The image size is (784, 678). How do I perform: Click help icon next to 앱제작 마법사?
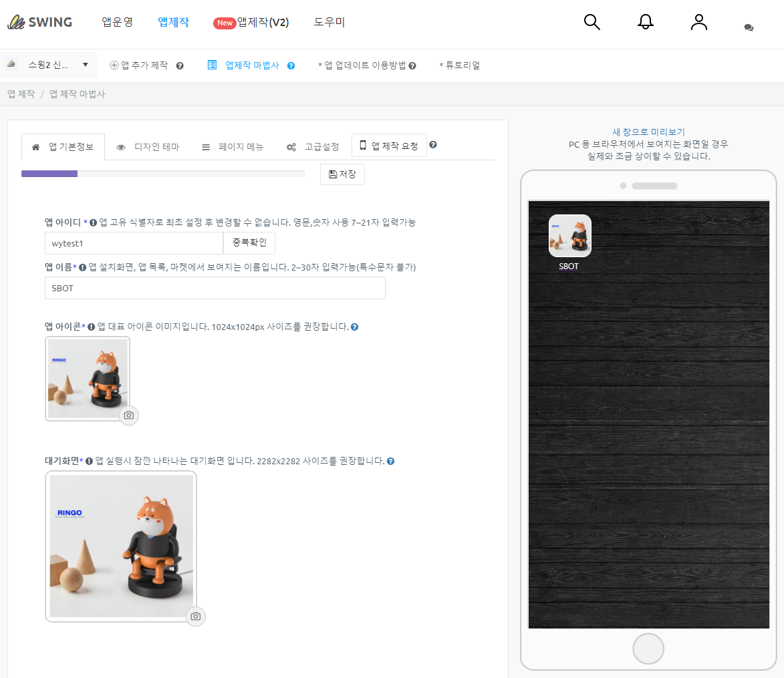coord(291,65)
